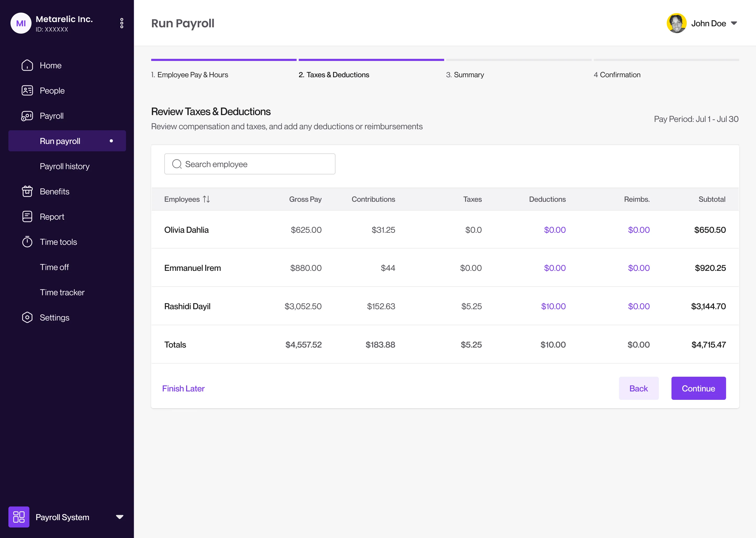Edit Emmanuel Irem's reimbursements $0.00

point(639,268)
